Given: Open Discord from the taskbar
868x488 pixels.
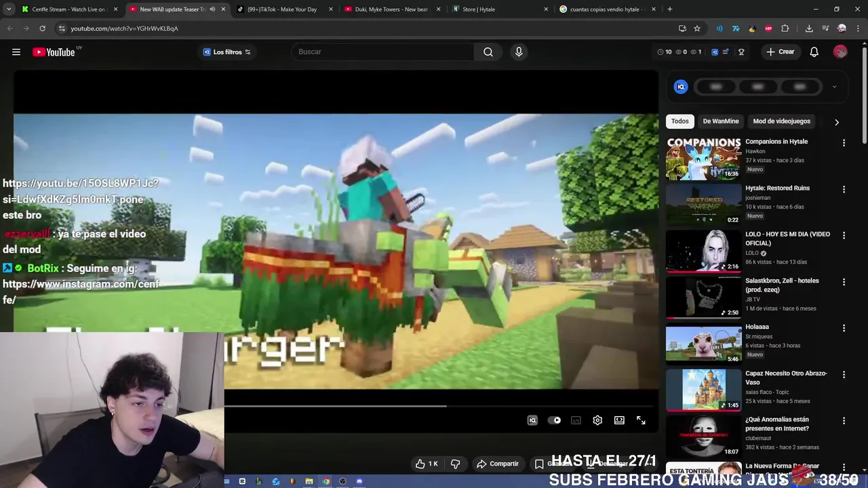Looking at the screenshot, I should (359, 481).
